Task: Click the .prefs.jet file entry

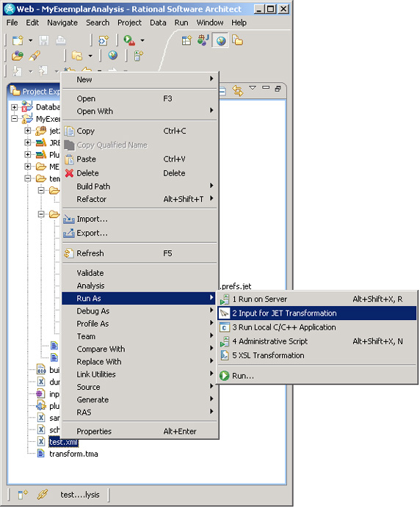Action: [x=236, y=286]
